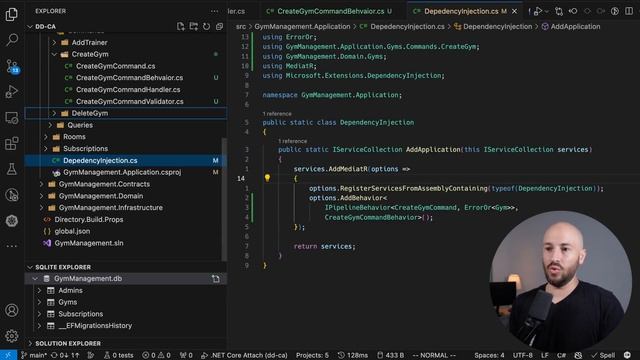Image resolution: width=640 pixels, height=360 pixels.
Task: Click .NET Core Attach (dd-ca) debug configuration
Action: 244,355
